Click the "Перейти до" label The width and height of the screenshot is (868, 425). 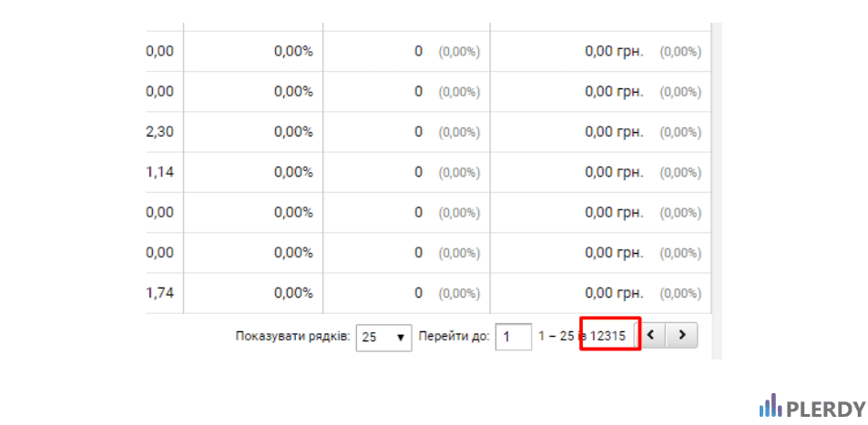(454, 337)
